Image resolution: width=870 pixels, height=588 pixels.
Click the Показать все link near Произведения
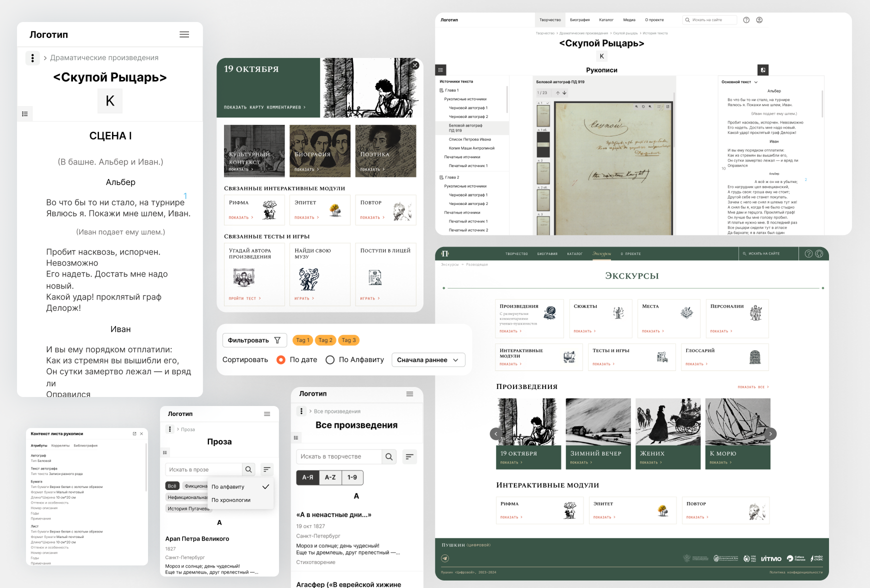751,386
